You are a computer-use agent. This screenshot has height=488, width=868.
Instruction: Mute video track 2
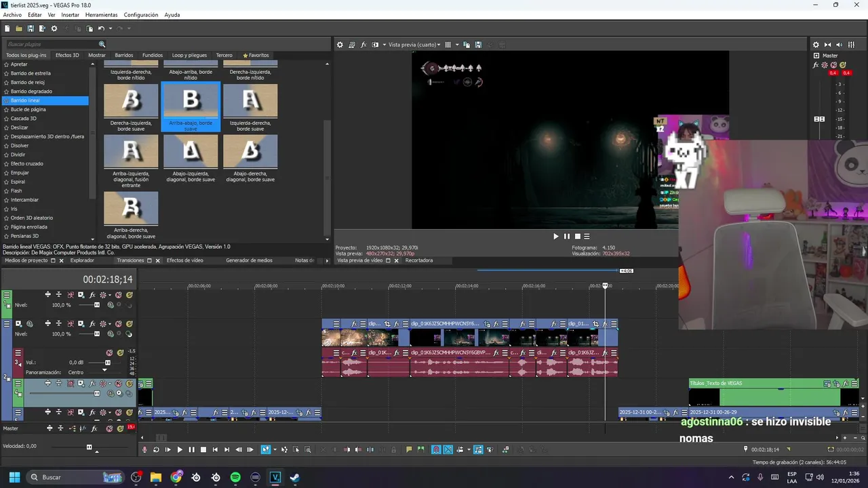119,324
